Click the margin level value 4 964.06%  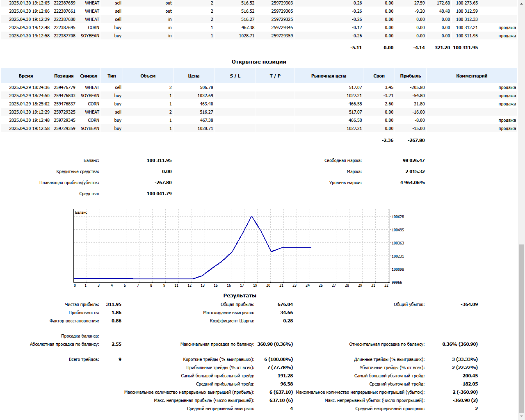coord(412,183)
